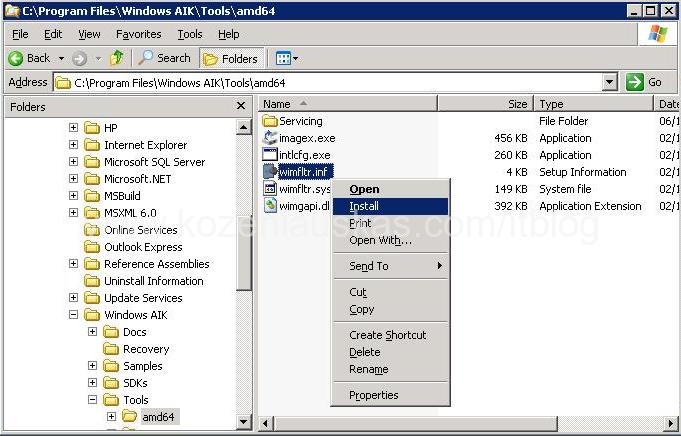Open the Favorites menu

pyautogui.click(x=139, y=34)
